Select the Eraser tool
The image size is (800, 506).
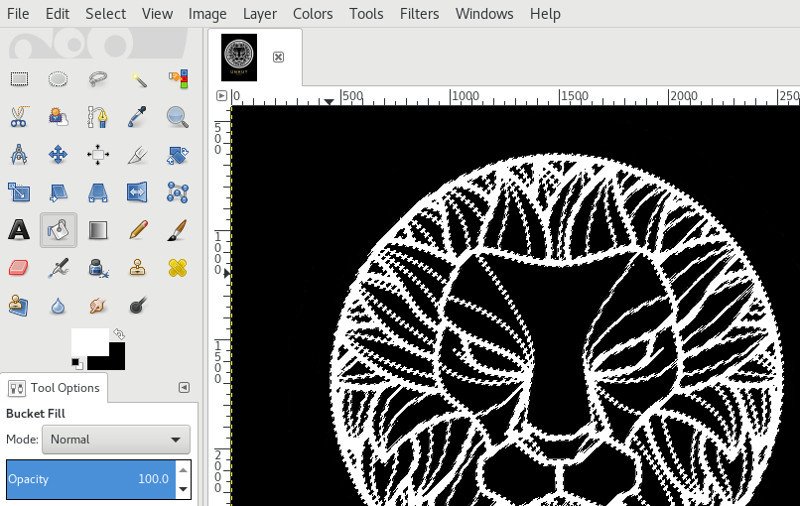point(19,268)
